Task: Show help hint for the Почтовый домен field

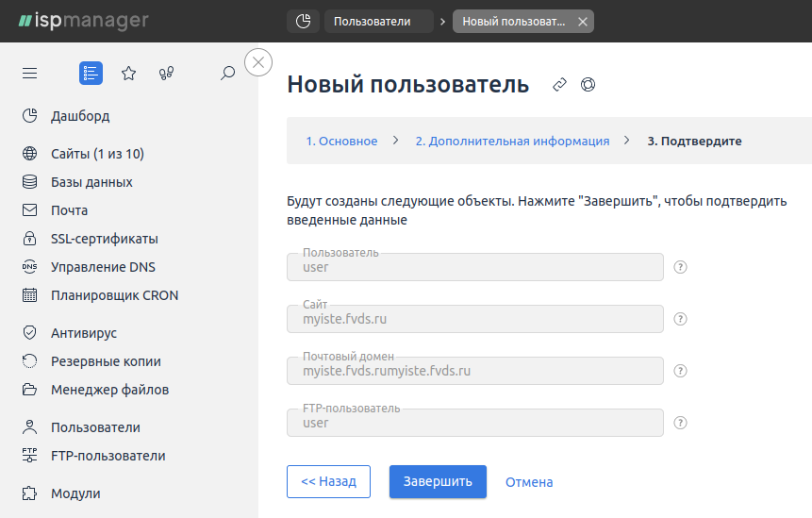Action: 680,371
